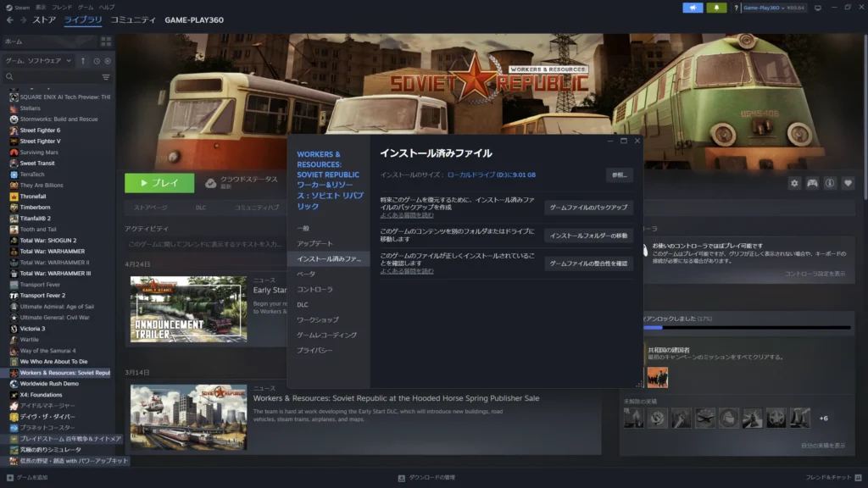868x488 pixels.
Task: Open the GAME-PLAY360 profile tab
Action: click(194, 20)
